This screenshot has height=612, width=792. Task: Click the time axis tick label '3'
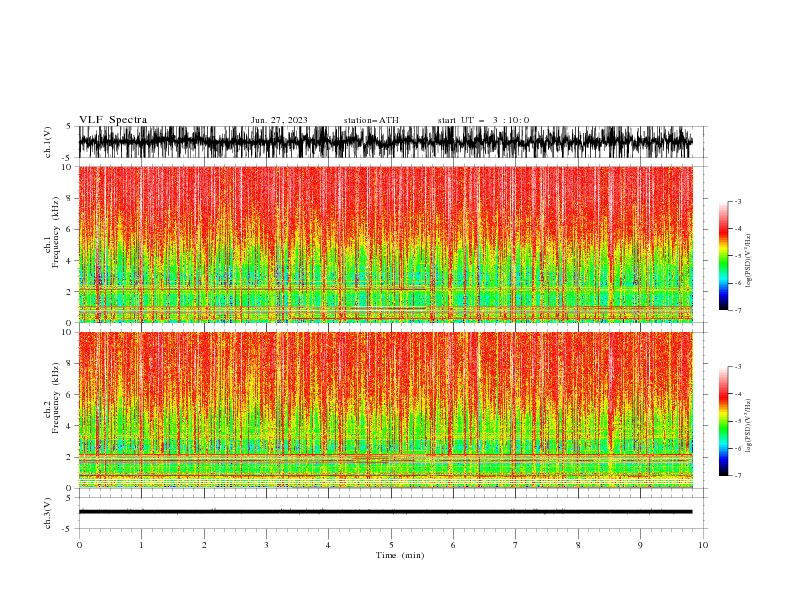click(x=266, y=545)
